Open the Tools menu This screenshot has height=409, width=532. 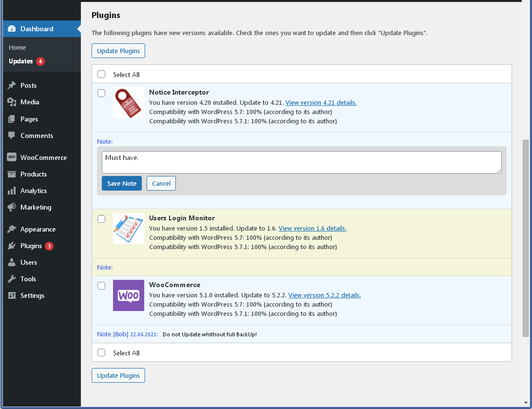point(28,279)
